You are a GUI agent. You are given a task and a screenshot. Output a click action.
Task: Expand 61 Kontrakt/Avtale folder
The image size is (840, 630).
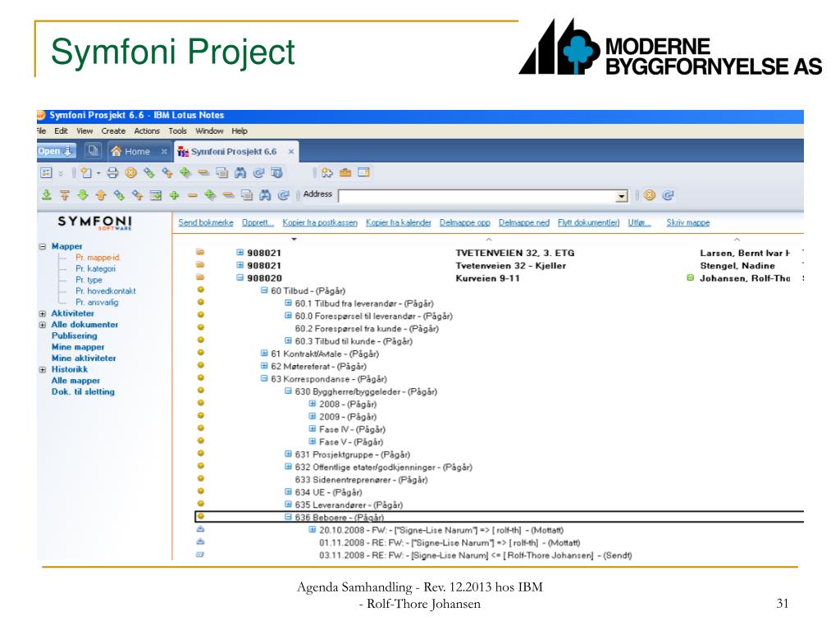pos(264,354)
